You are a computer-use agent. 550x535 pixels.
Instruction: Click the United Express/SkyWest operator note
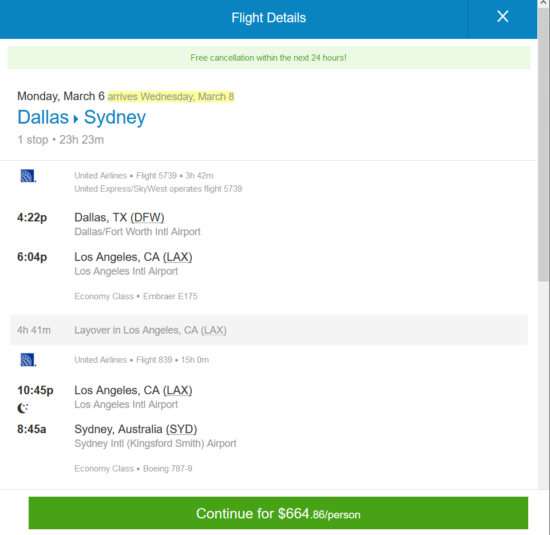coord(158,189)
